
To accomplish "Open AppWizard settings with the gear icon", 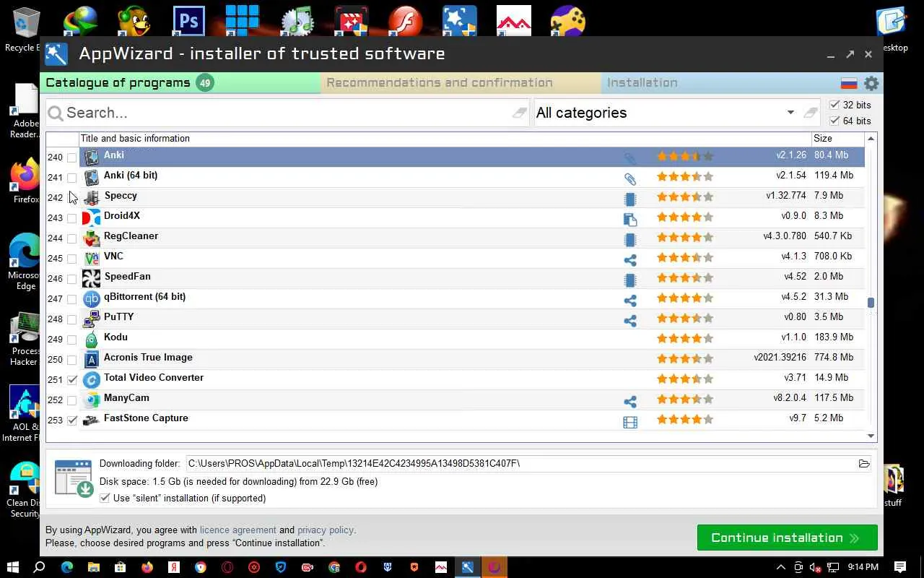I will tap(871, 83).
